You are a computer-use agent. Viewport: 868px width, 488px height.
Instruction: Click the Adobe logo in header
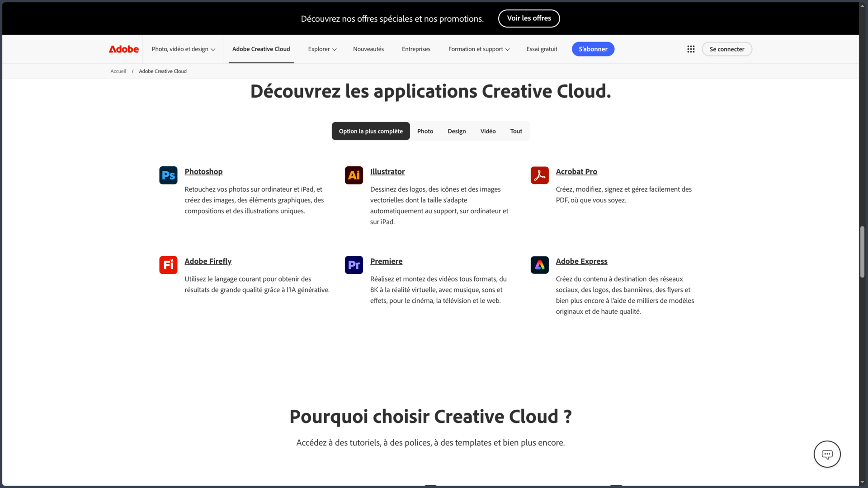tap(123, 49)
